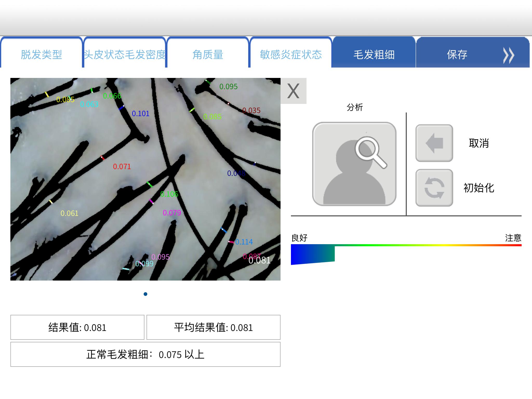Select the red 0.071 measurement on the image
Image resolution: width=532 pixels, height=399 pixels.
[122, 167]
